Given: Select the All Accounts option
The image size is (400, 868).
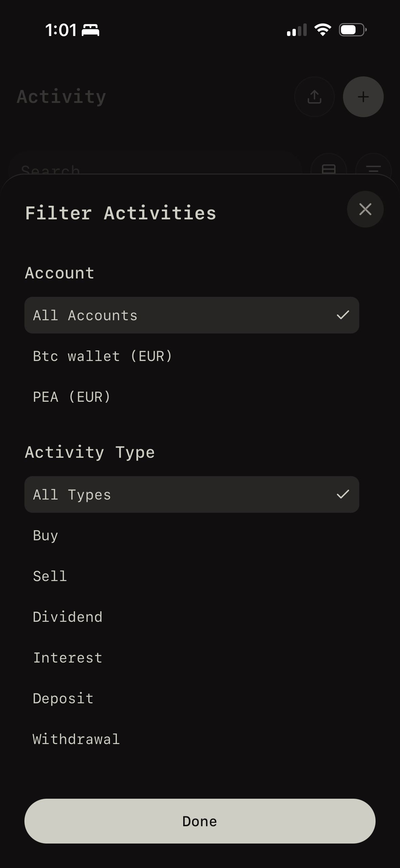Looking at the screenshot, I should click(x=191, y=315).
